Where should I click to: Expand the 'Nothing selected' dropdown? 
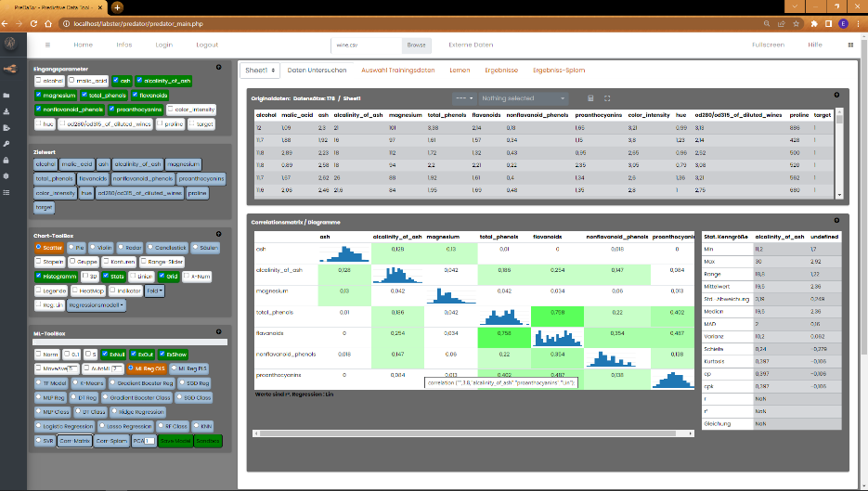tap(523, 97)
